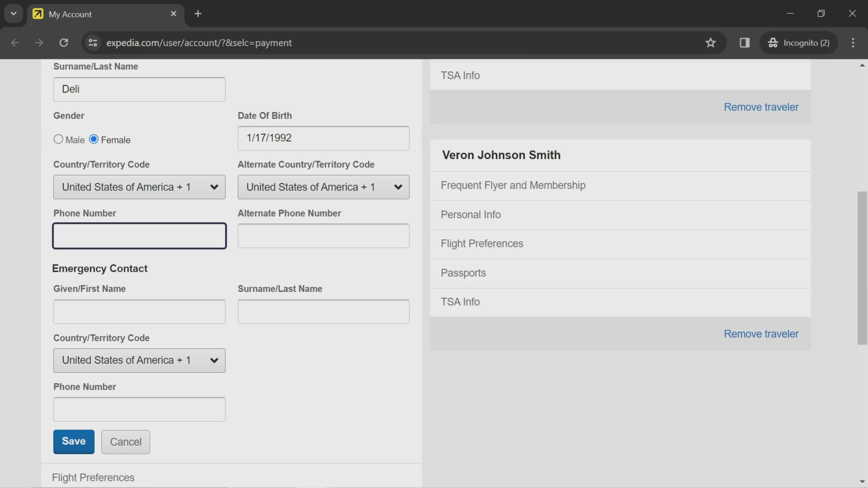The width and height of the screenshot is (868, 488).
Task: Save the personal info form
Action: (x=74, y=441)
